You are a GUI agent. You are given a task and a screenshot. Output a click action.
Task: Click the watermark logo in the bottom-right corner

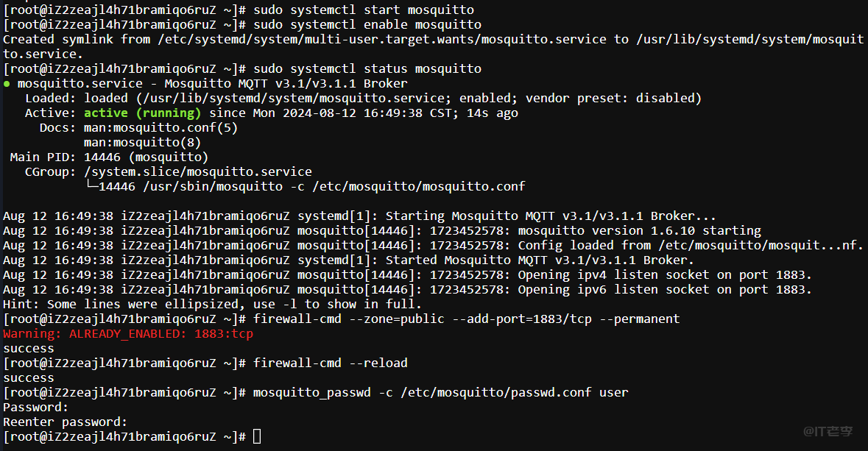click(828, 431)
